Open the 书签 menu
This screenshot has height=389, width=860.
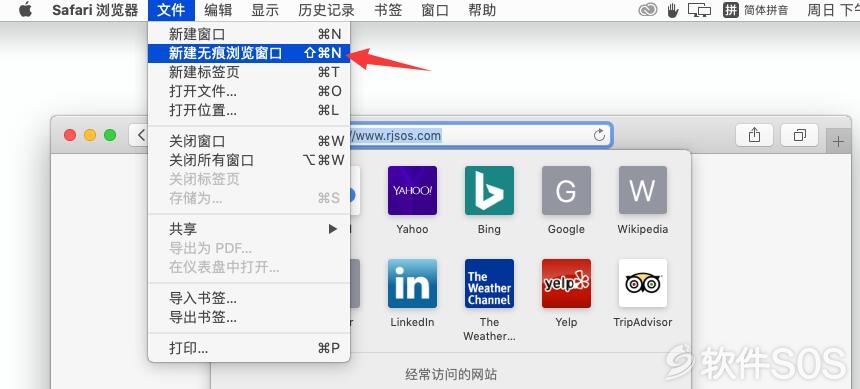(x=388, y=10)
